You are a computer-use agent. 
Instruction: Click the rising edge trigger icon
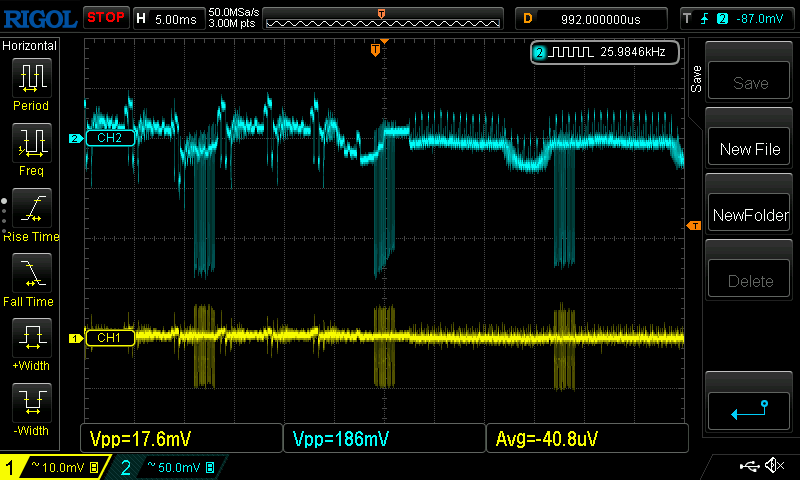point(705,19)
